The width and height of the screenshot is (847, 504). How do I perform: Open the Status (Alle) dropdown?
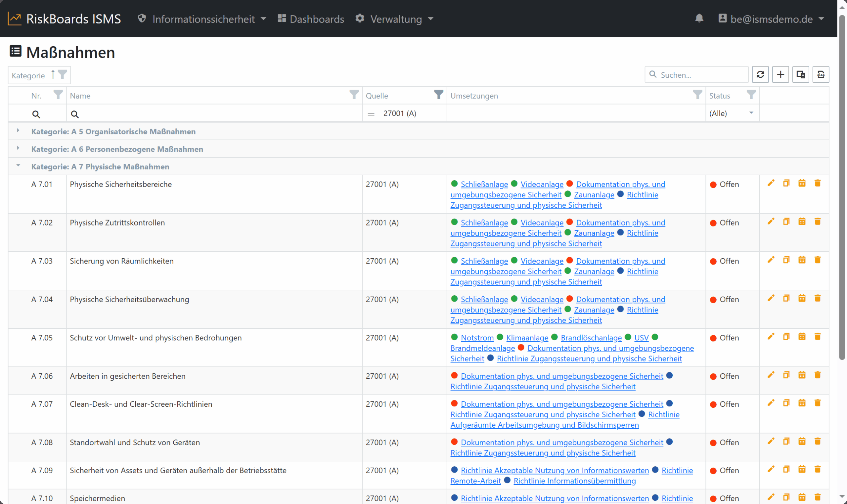pyautogui.click(x=732, y=113)
